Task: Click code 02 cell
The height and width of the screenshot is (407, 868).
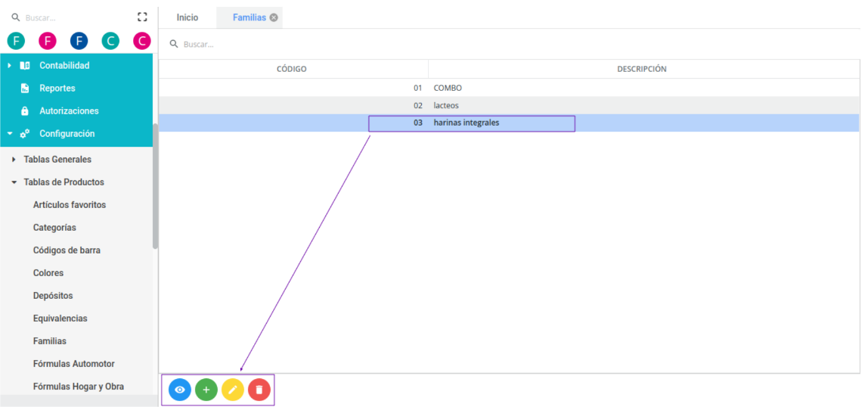Action: click(417, 105)
